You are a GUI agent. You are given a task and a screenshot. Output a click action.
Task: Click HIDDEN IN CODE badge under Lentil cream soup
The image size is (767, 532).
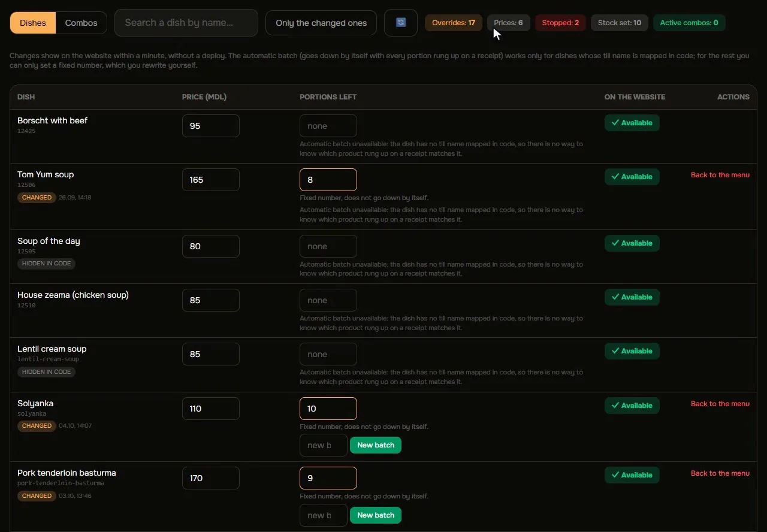click(46, 372)
